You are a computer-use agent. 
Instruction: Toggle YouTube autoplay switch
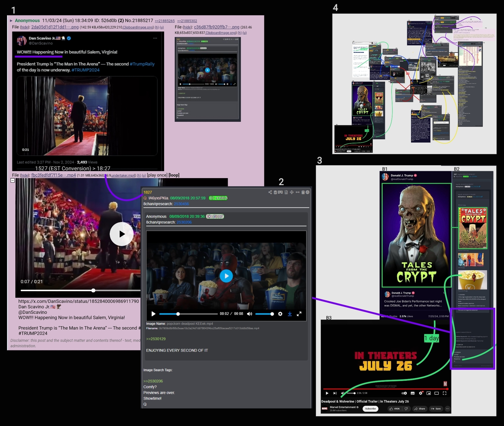(x=404, y=393)
